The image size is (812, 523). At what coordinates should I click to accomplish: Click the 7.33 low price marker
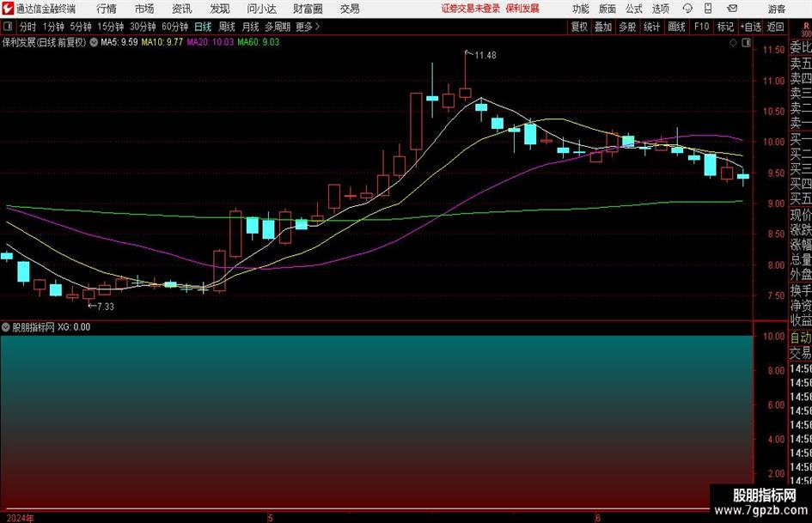tap(106, 307)
